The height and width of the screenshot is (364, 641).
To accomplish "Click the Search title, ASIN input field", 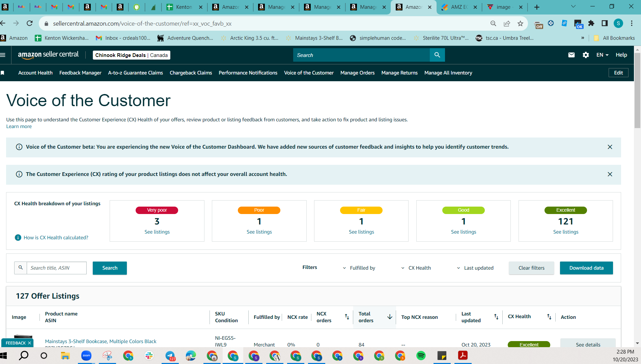I will tap(57, 268).
